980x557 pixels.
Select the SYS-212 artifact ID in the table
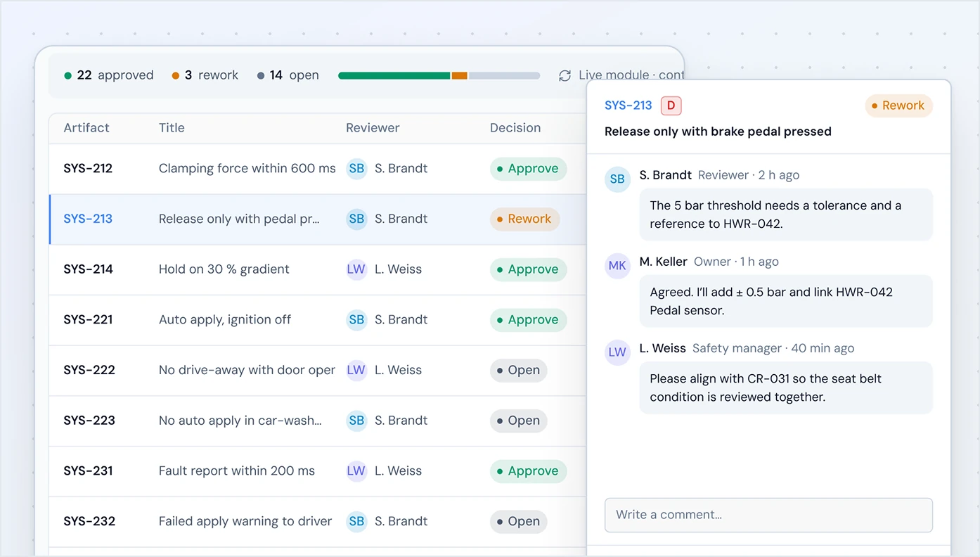click(88, 169)
